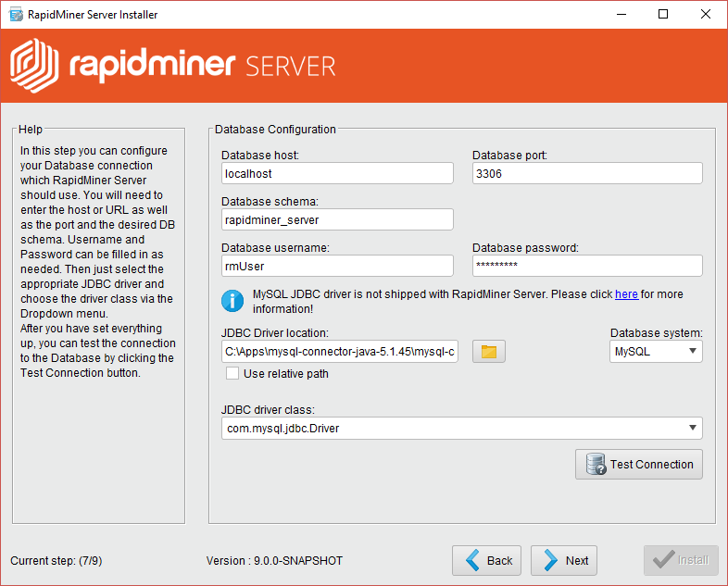This screenshot has width=728, height=586.
Task: Click the disabled Install button
Action: tap(681, 560)
